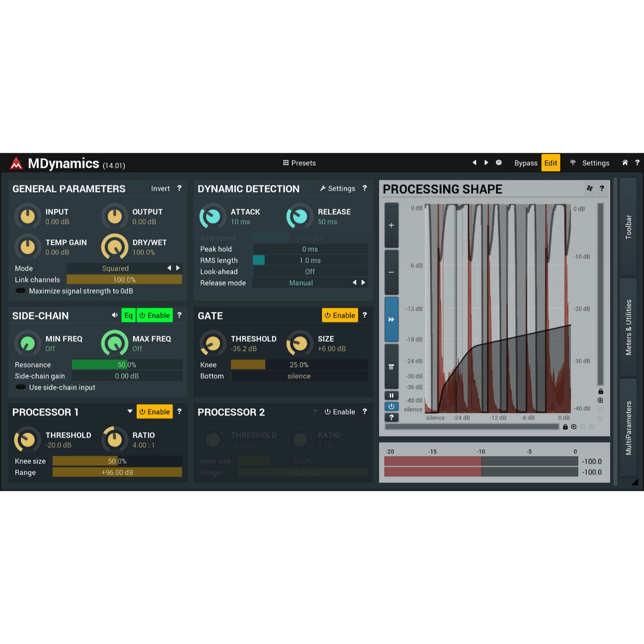Select next Release mode with right arrow
The width and height of the screenshot is (644, 644).
point(363,283)
